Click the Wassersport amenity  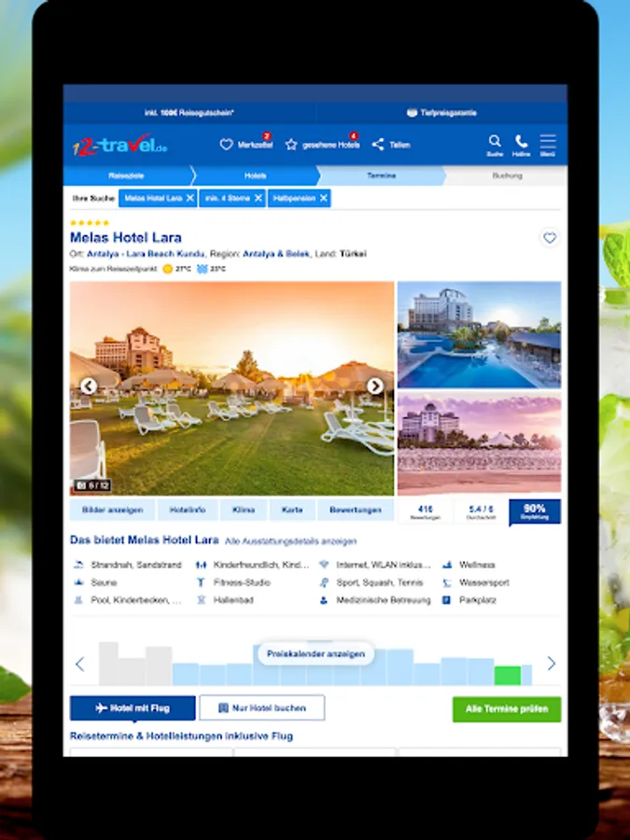pyautogui.click(x=476, y=582)
